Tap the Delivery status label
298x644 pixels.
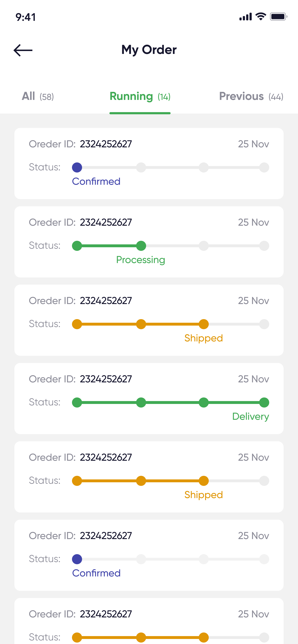tap(250, 417)
